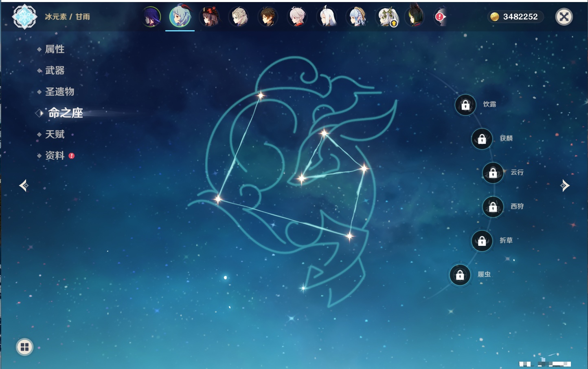Click the red alert badge beside 资料
Screen dimensions: 588x369
click(x=72, y=156)
